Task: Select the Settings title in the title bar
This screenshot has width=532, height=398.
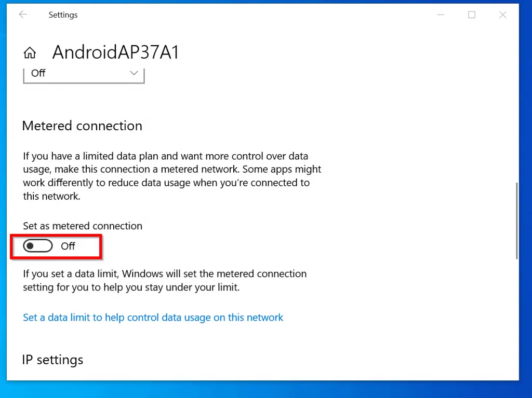Action: click(x=63, y=15)
